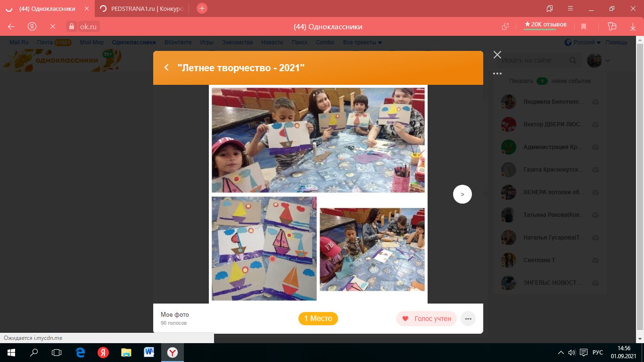The image size is (644, 362).
Task: Switch to PEDSTRANA1.ru tab
Action: click(x=144, y=8)
